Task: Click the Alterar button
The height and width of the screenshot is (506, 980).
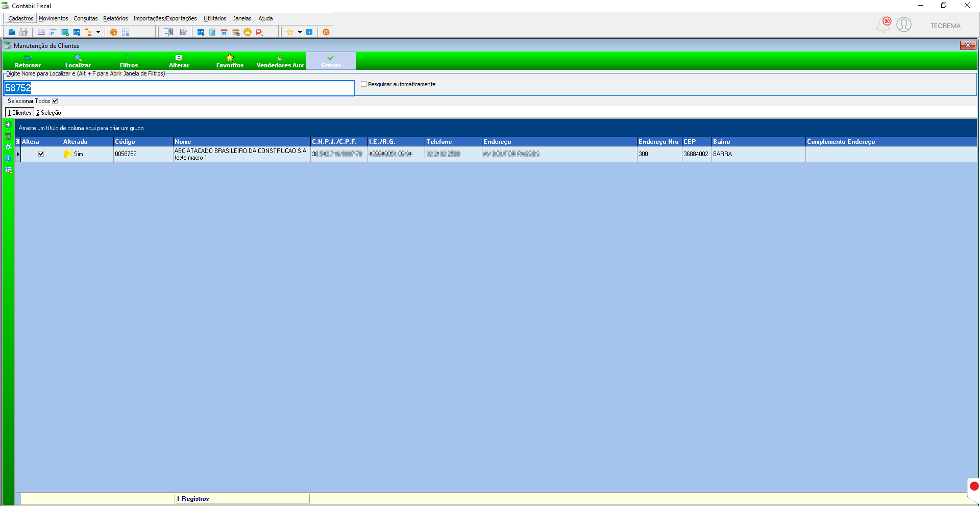Action: 179,61
